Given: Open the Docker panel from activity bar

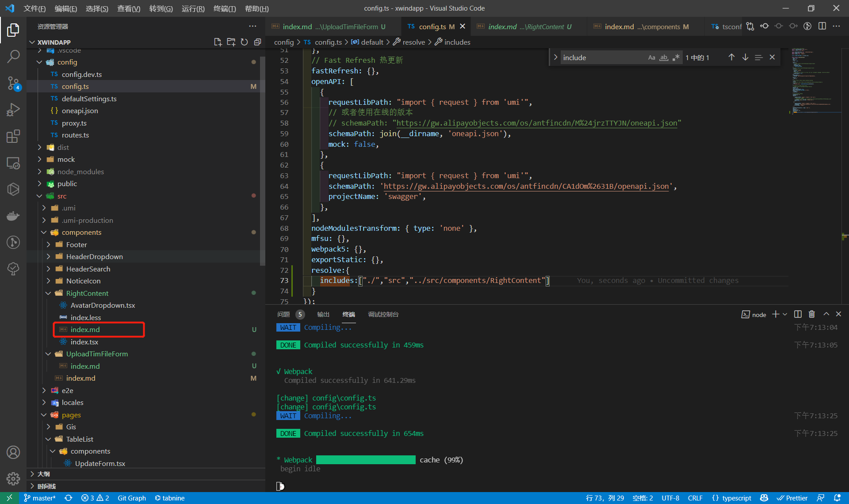Looking at the screenshot, I should pyautogui.click(x=13, y=216).
